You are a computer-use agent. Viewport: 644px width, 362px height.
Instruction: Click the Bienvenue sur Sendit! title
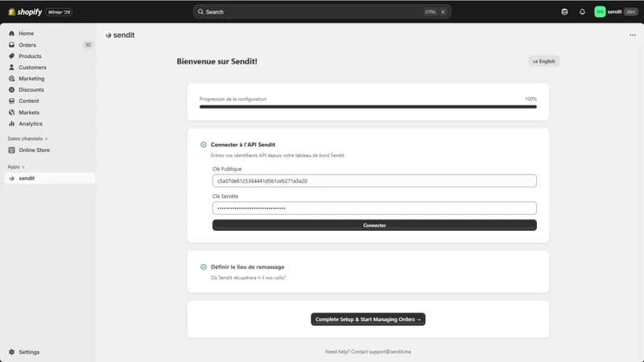click(217, 62)
